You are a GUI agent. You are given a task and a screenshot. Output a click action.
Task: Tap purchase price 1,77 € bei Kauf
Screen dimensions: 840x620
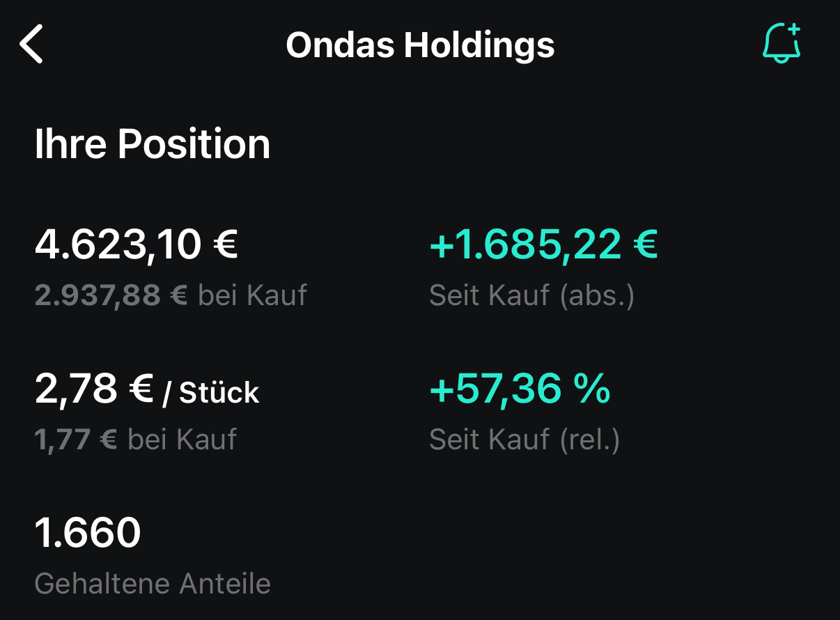click(x=136, y=440)
